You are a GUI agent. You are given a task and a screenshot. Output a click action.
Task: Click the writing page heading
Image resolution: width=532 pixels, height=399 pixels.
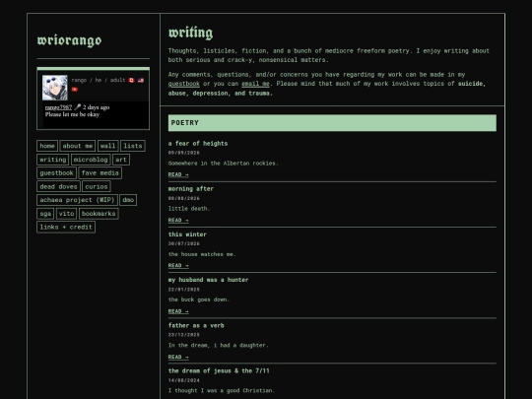click(x=191, y=33)
